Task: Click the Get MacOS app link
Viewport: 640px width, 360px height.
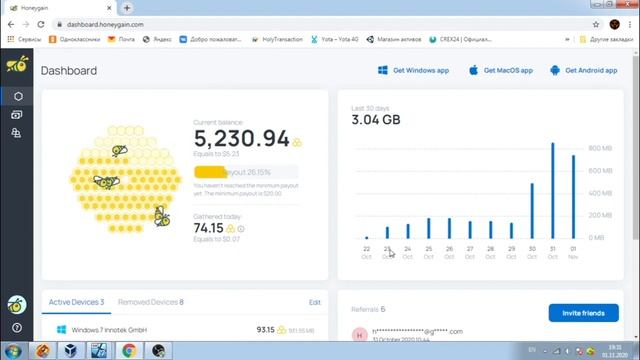Action: pyautogui.click(x=501, y=70)
